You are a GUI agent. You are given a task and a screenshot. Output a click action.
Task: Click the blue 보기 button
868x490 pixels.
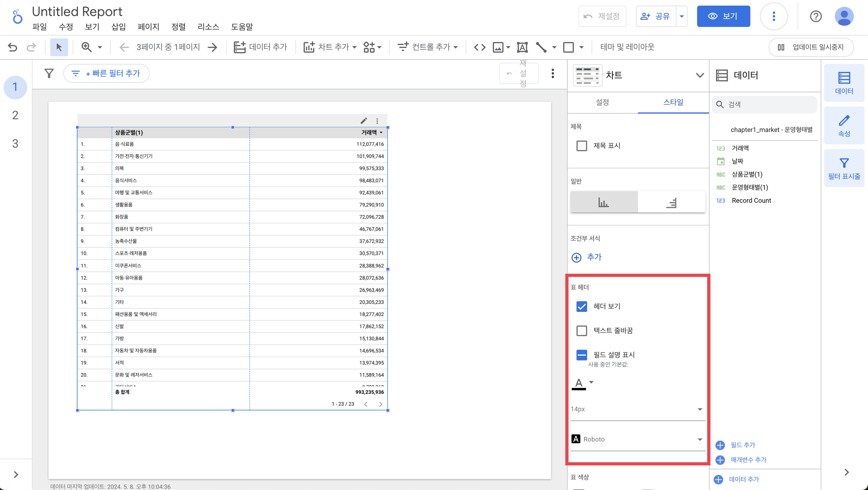coord(723,16)
